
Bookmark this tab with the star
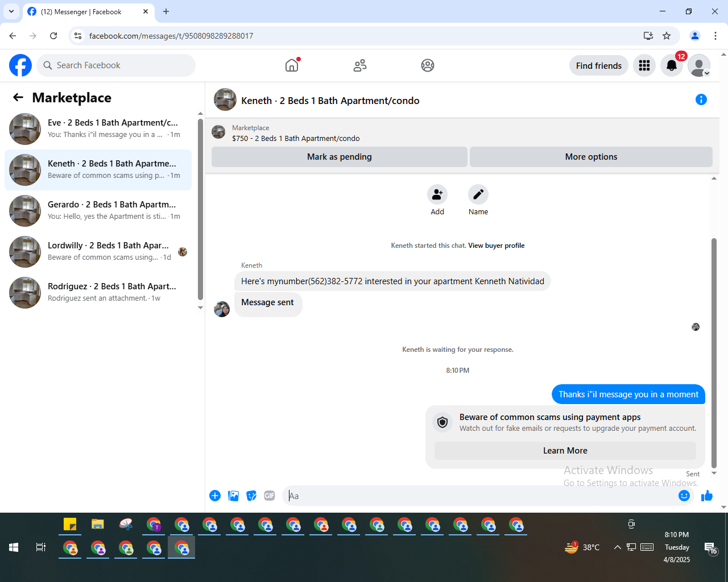tap(667, 36)
